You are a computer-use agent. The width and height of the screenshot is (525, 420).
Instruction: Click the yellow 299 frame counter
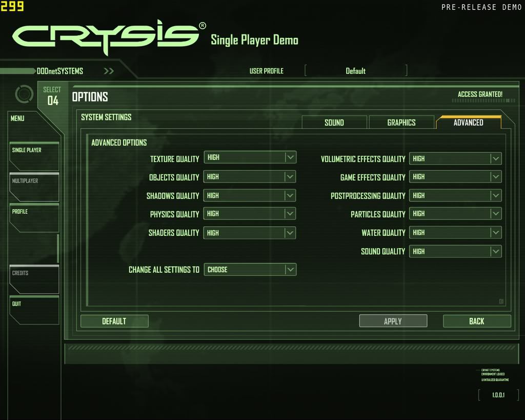tap(12, 6)
